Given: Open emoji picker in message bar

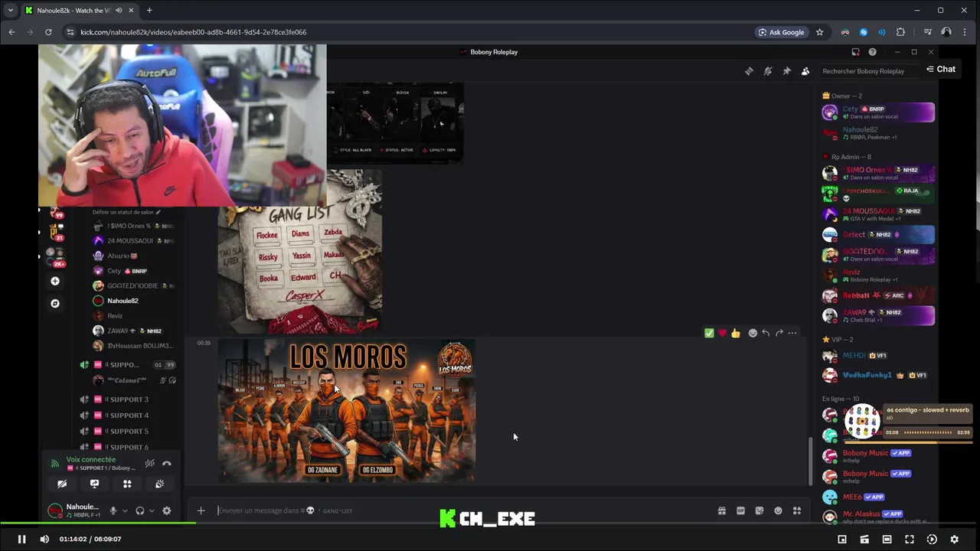Looking at the screenshot, I should (x=778, y=510).
